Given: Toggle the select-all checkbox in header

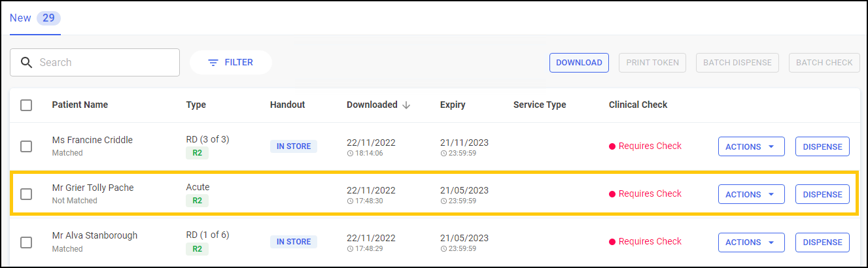Looking at the screenshot, I should coord(26,105).
